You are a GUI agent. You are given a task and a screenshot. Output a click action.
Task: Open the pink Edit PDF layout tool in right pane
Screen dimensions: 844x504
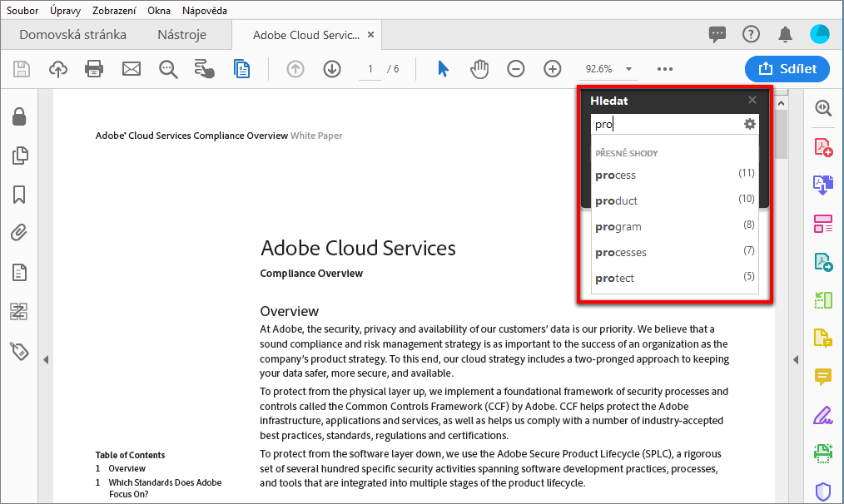(823, 223)
